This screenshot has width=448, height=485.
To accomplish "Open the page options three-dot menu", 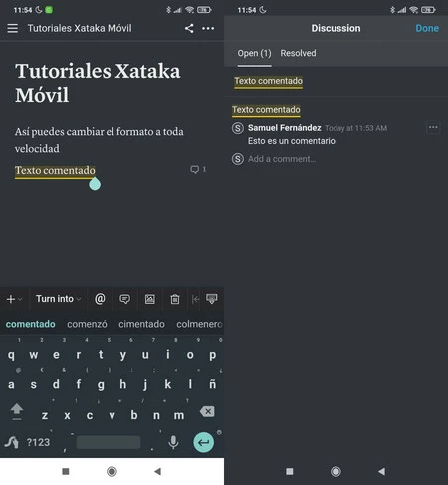I will [x=208, y=29].
